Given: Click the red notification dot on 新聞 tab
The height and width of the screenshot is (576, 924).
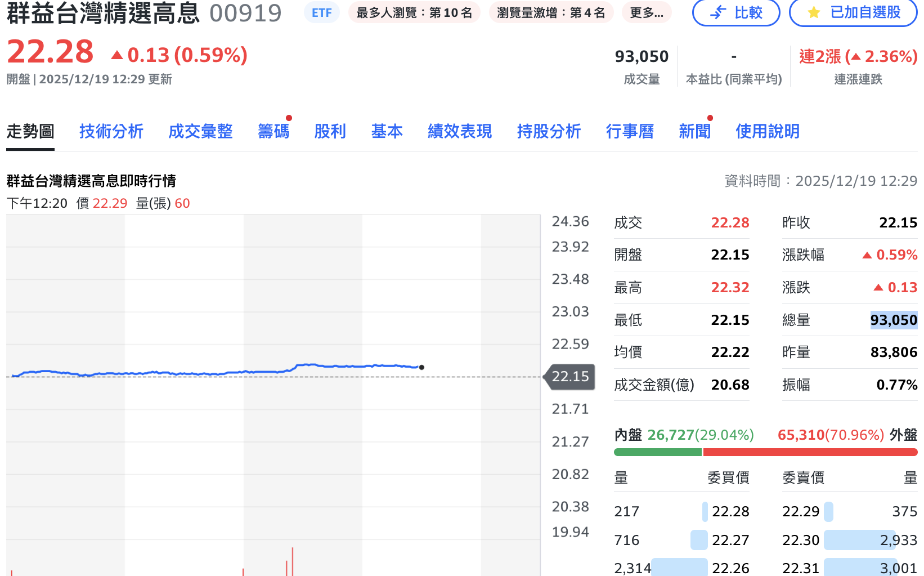Looking at the screenshot, I should click(x=710, y=118).
